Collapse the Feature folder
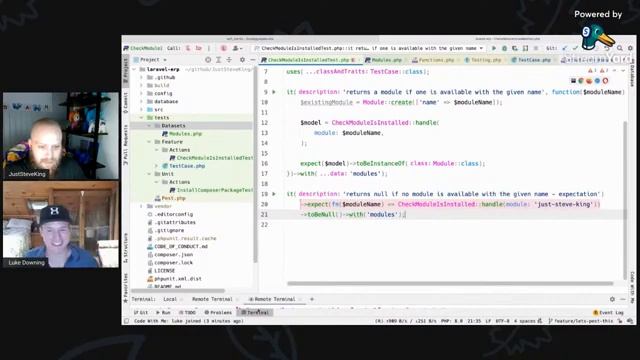Viewport: 640px width, 360px height. [x=149, y=142]
